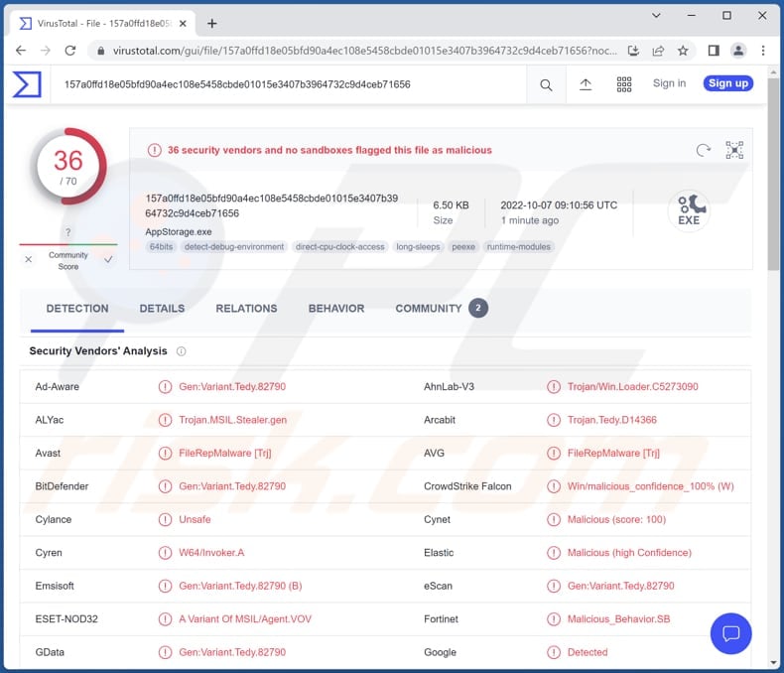
Task: Click the Sign in link
Action: (x=669, y=83)
